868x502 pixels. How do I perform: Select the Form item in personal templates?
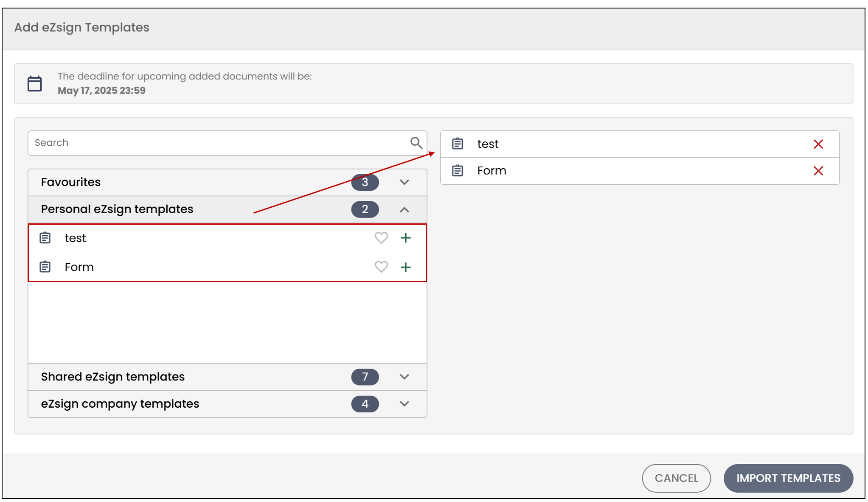pos(228,267)
